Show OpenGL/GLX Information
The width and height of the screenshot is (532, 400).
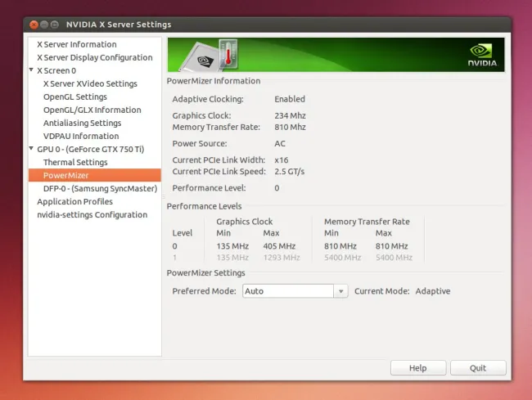click(x=92, y=110)
